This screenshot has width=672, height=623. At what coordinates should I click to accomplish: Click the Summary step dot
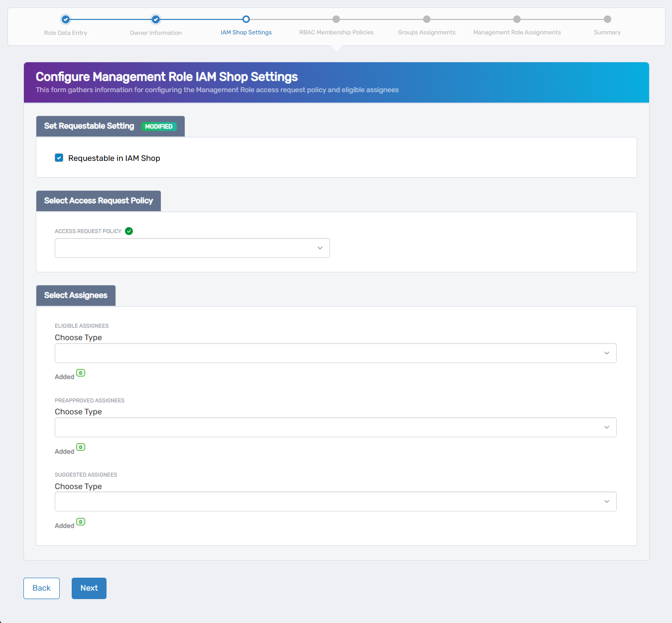tap(607, 19)
